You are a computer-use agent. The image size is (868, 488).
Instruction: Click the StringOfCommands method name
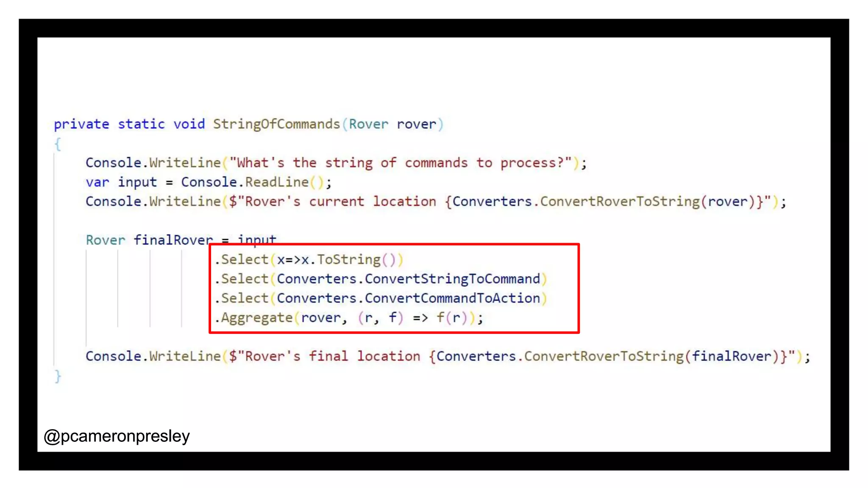tap(276, 124)
